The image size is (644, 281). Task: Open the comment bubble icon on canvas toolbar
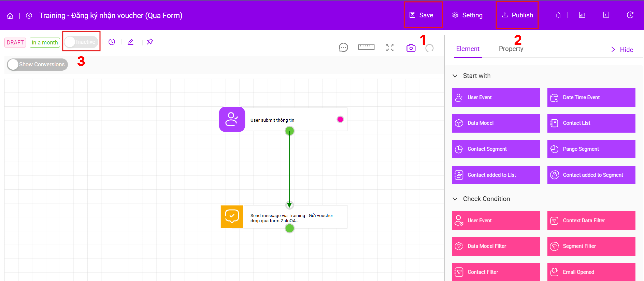click(x=343, y=47)
